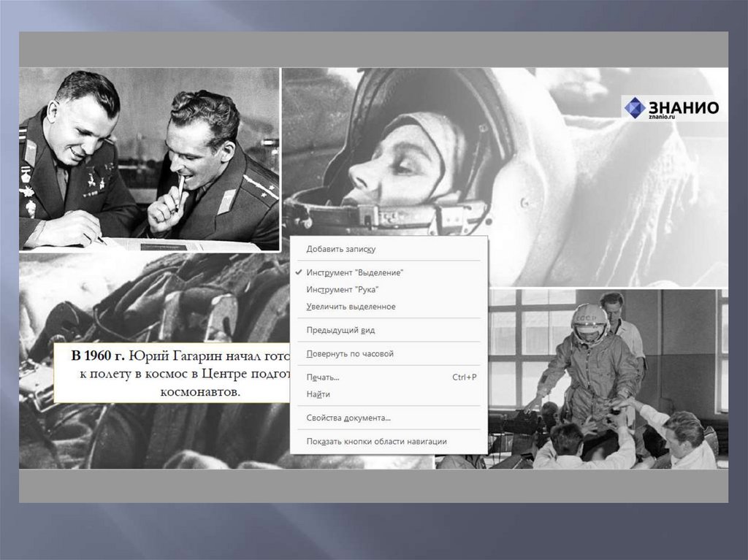Open the 'Печать...' print option
Viewport: 748px width, 560px height.
point(389,377)
